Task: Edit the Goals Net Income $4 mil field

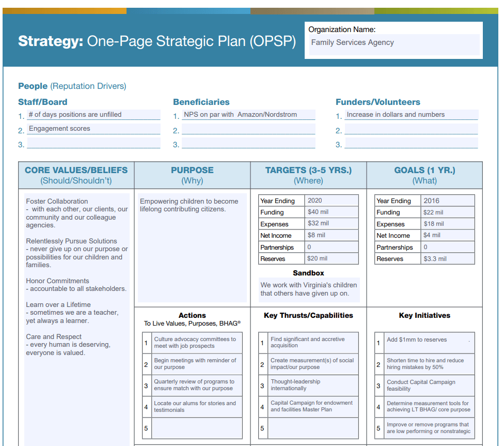Action: (448, 235)
